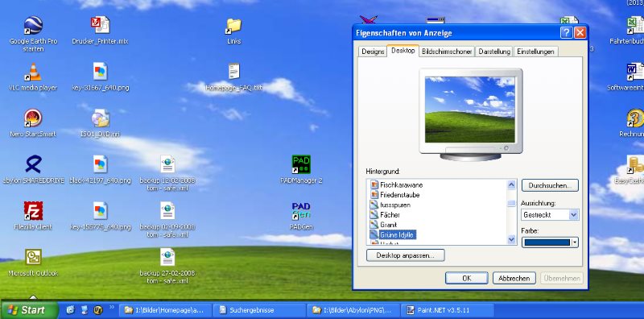644x319 pixels.
Task: Click Internet Explorer quick launch icon
Action: tap(71, 310)
